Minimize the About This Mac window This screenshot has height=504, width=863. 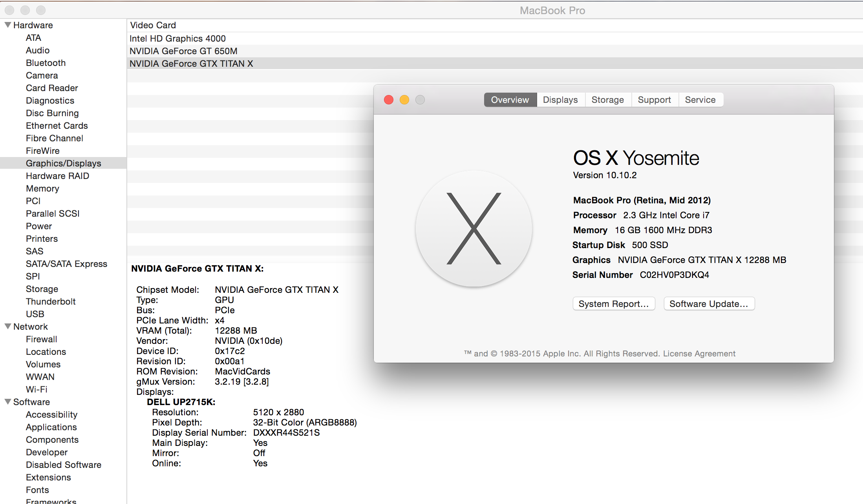tap(404, 100)
